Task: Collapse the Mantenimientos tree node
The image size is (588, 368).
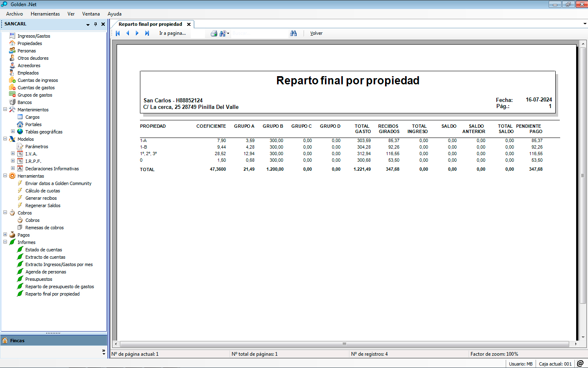Action: 5,109
